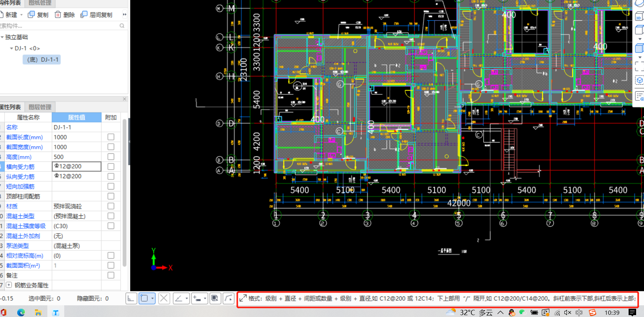Click the angle snap icon
Screen dimensions: 644x317
pyautogui.click(x=178, y=299)
